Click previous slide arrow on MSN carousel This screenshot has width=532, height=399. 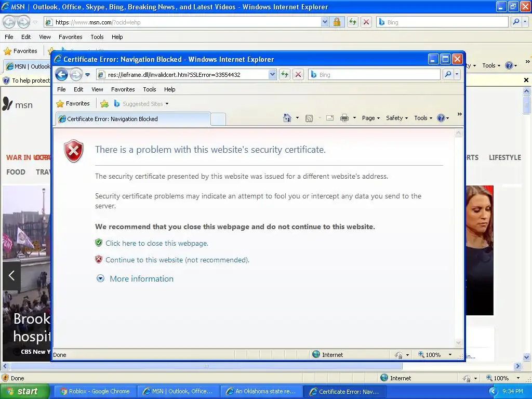pos(11,275)
